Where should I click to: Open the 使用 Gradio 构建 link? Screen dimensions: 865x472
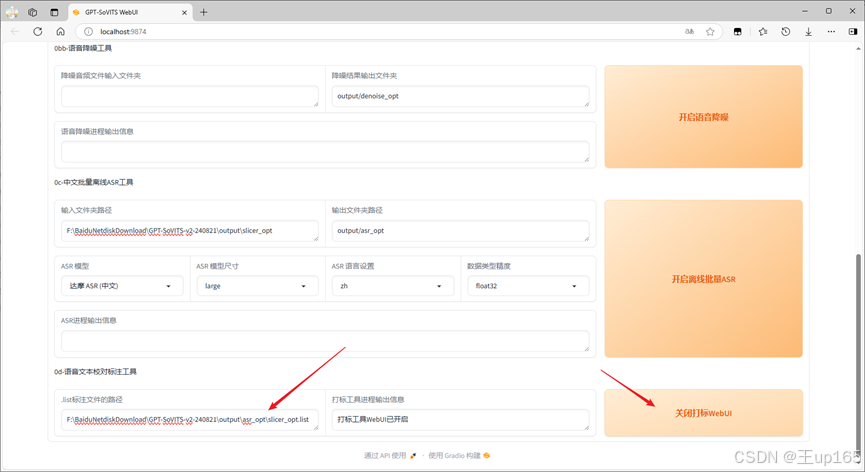459,455
